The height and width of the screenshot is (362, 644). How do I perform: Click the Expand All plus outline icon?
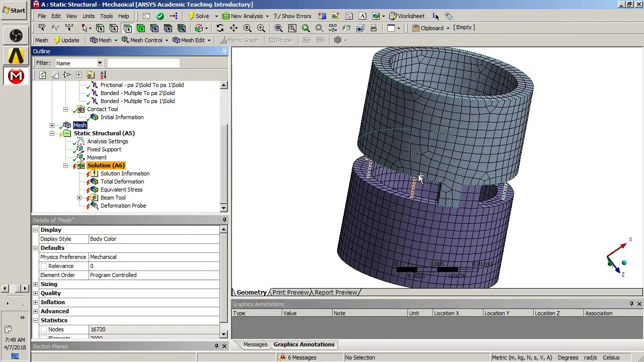pyautogui.click(x=78, y=75)
